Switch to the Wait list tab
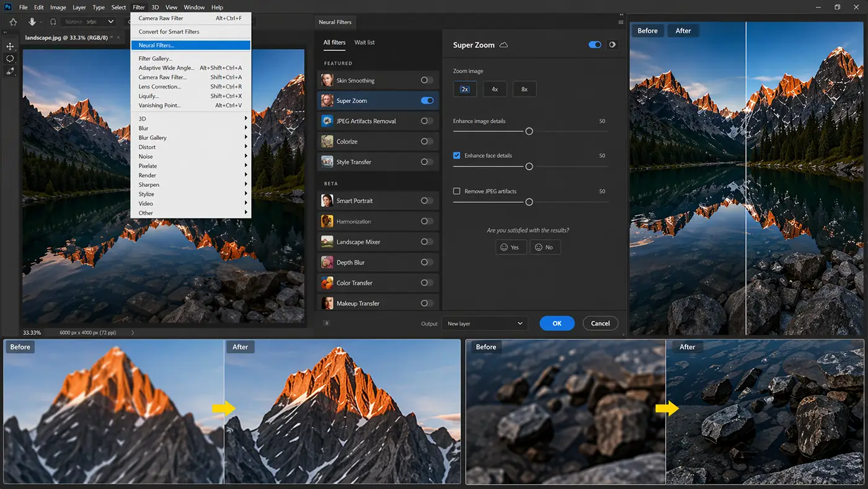 tap(365, 42)
